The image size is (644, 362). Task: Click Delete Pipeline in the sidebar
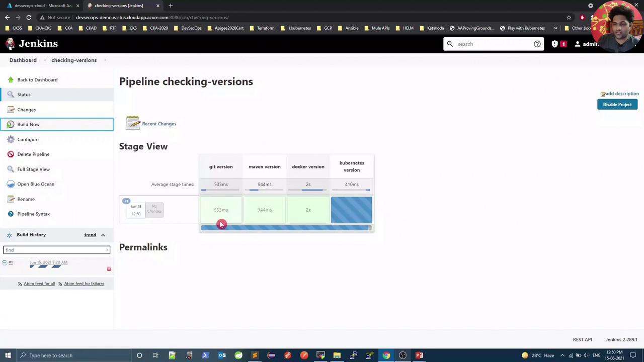pyautogui.click(x=57, y=154)
